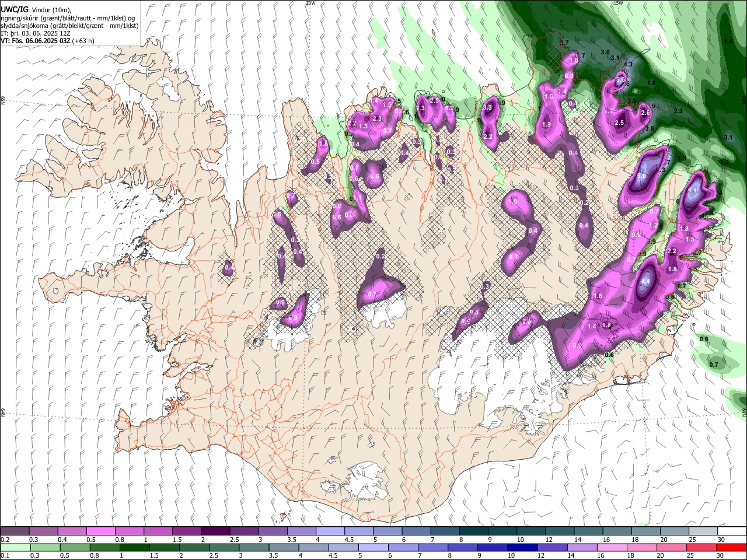Click the '2.0' rain value in the northeast
The image size is (747, 560).
(631, 100)
